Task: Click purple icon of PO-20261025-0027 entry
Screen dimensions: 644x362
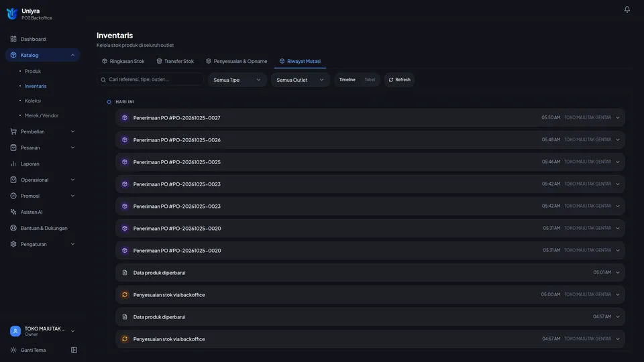Action: 125,118
